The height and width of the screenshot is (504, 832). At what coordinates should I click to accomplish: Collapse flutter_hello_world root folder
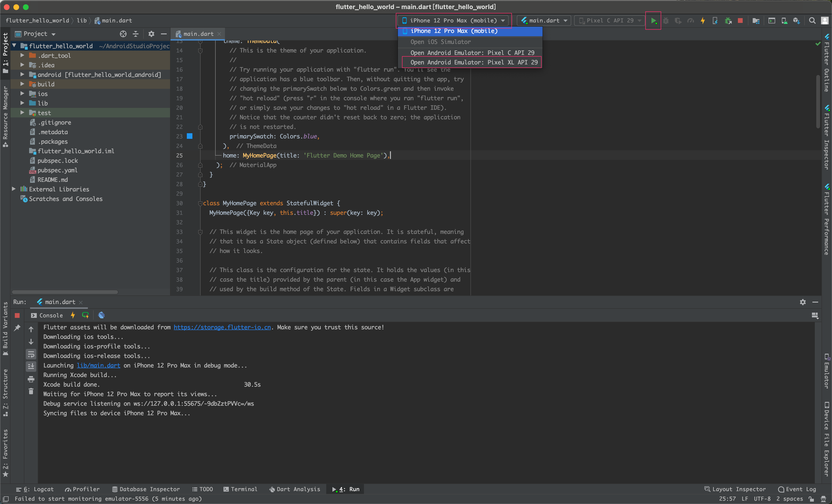(x=14, y=46)
